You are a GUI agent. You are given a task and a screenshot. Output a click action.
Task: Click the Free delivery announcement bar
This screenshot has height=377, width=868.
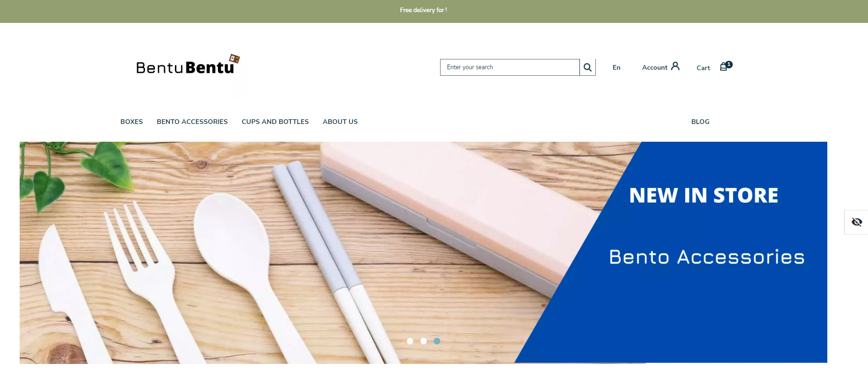pos(434,11)
